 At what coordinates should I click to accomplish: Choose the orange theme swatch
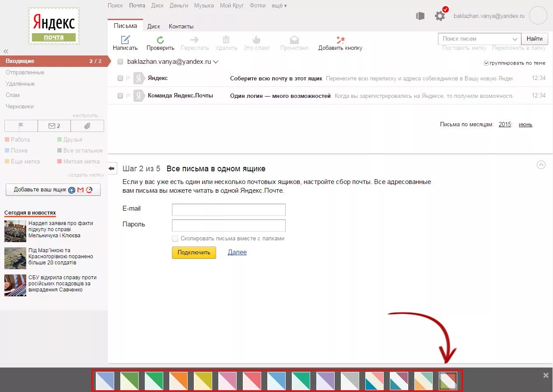tap(178, 381)
